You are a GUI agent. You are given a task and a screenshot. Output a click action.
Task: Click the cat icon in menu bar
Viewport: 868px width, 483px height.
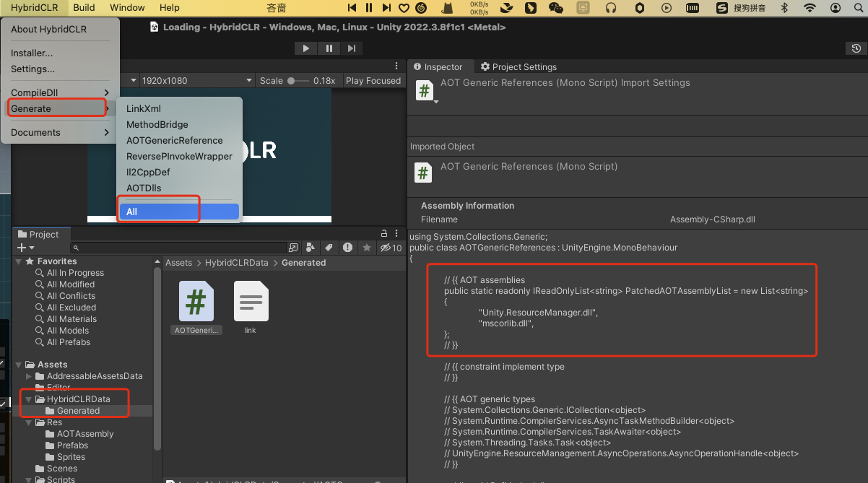coord(448,8)
